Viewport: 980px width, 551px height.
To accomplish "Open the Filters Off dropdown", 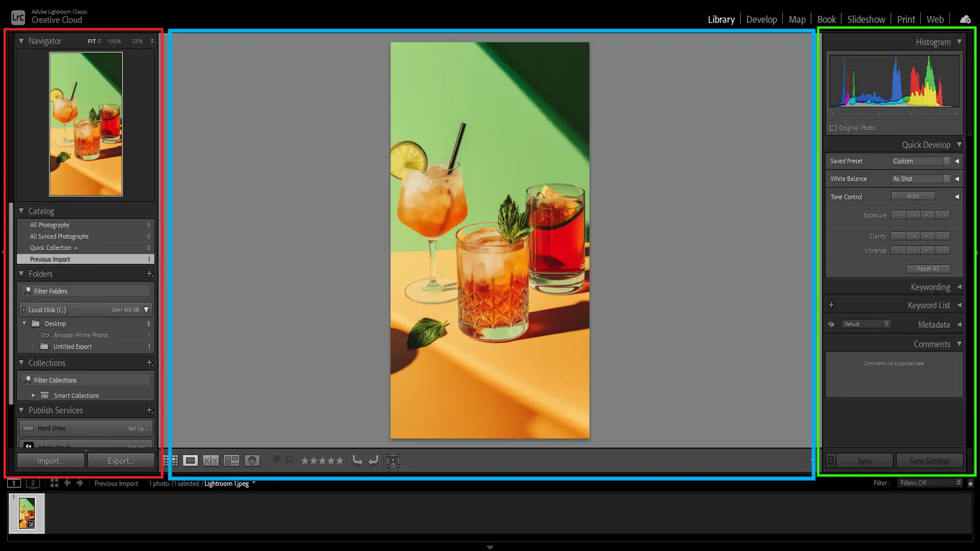I will [929, 483].
